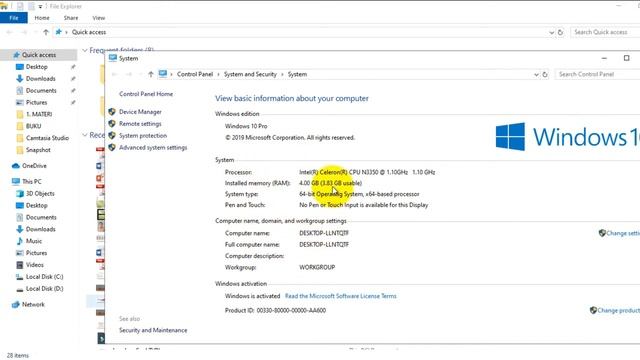The width and height of the screenshot is (640, 360).
Task: Open 3D Objects under This PC
Action: (x=40, y=193)
